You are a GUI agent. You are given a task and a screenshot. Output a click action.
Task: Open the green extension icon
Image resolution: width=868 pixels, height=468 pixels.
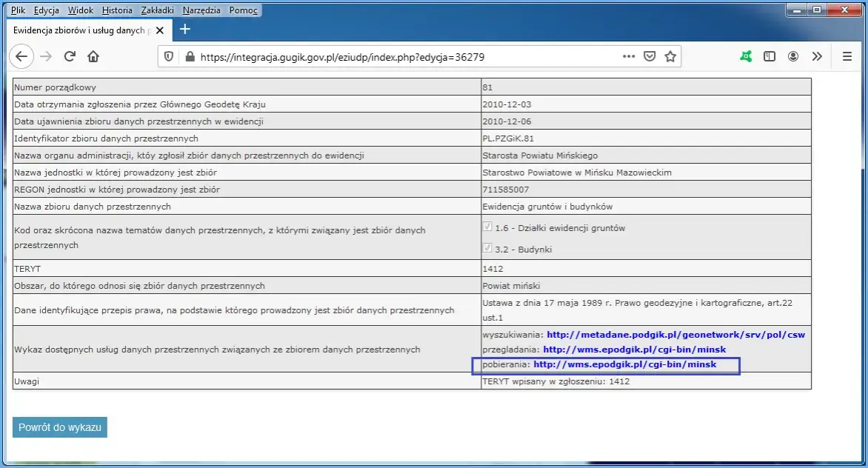point(747,56)
